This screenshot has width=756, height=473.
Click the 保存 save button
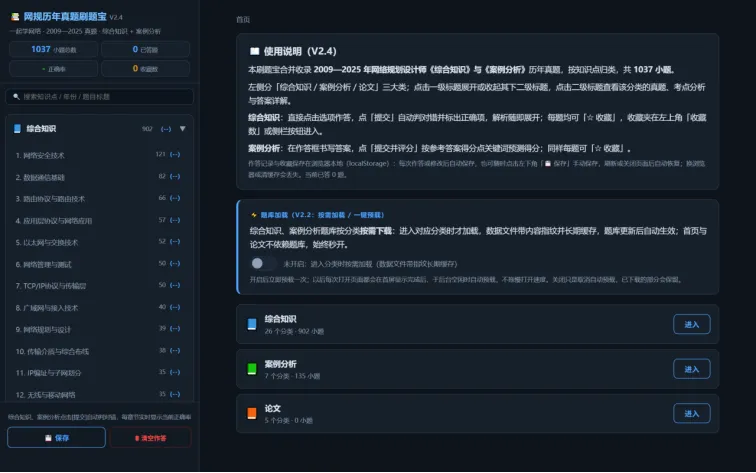point(56,438)
